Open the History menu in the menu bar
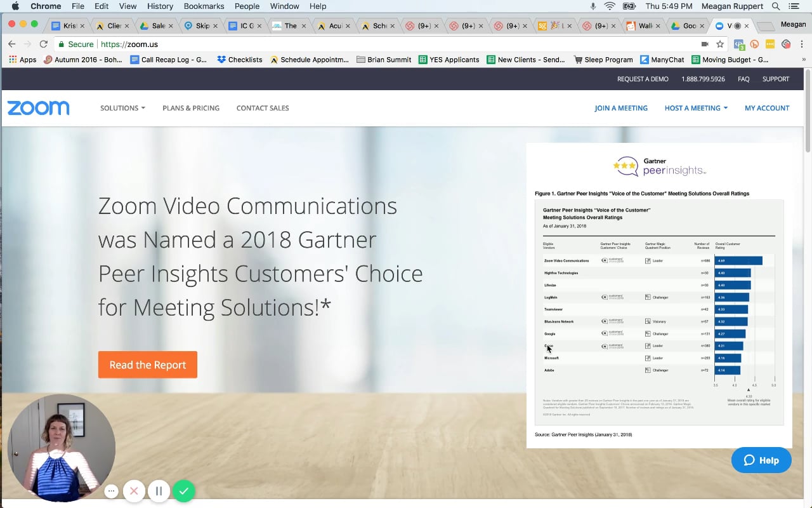The width and height of the screenshot is (812, 508). [160, 6]
